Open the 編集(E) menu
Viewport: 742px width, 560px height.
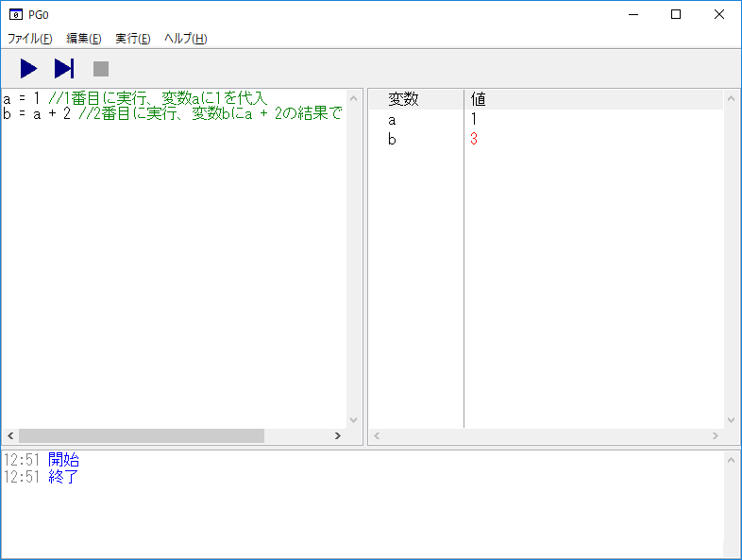84,39
